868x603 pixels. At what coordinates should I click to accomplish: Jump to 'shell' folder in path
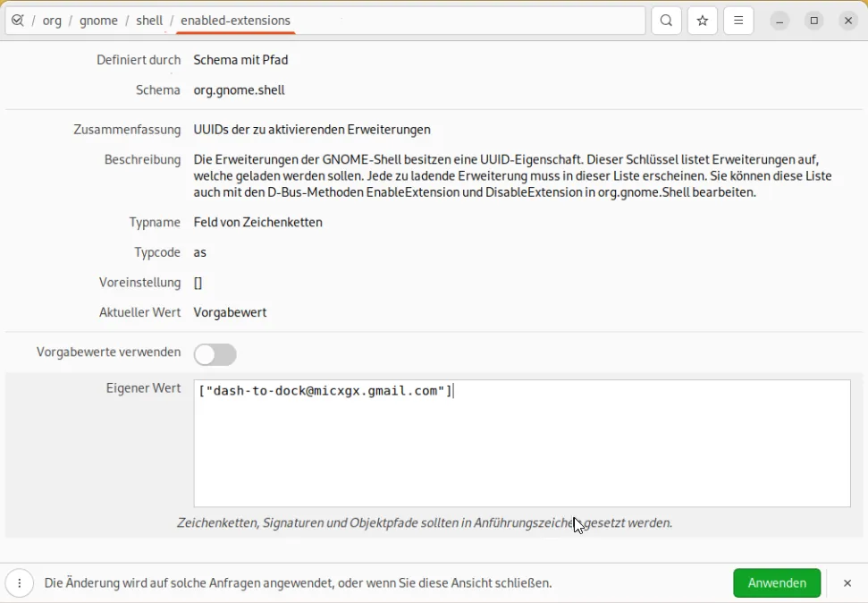tap(149, 21)
